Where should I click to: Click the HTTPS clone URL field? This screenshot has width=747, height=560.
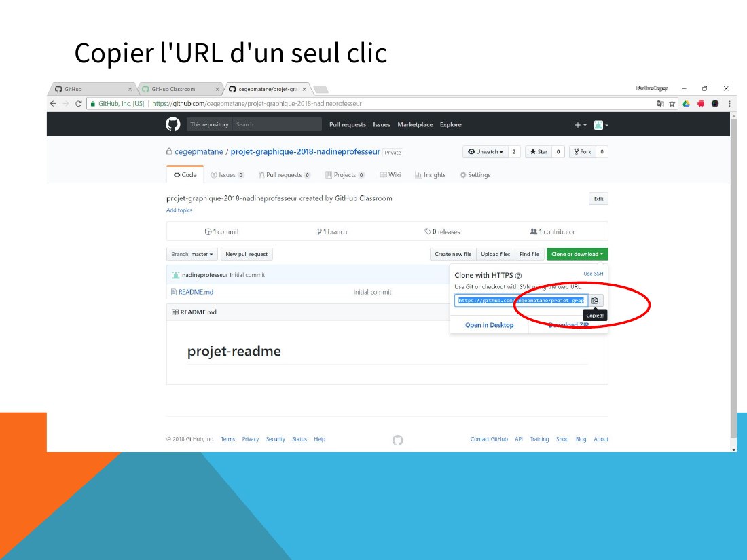pos(521,301)
